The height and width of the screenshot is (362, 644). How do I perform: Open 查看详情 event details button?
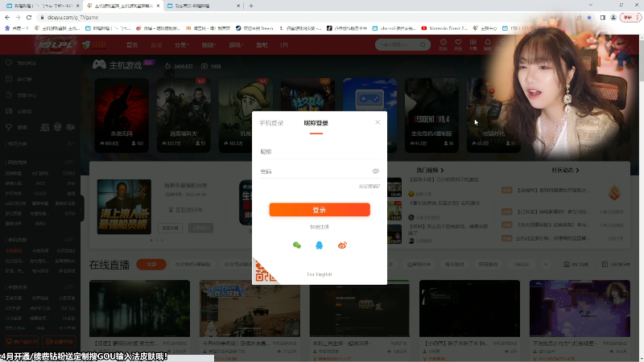pos(170,228)
